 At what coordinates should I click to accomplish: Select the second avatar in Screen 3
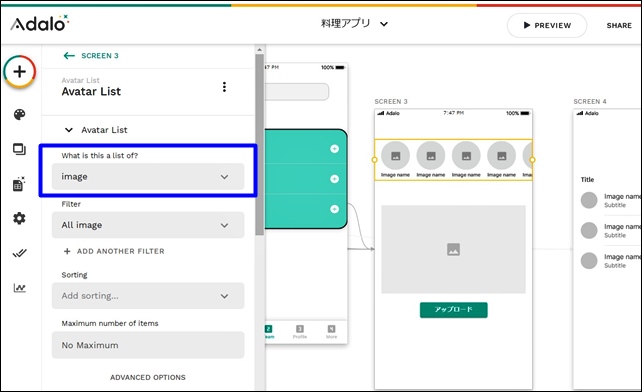pyautogui.click(x=431, y=156)
